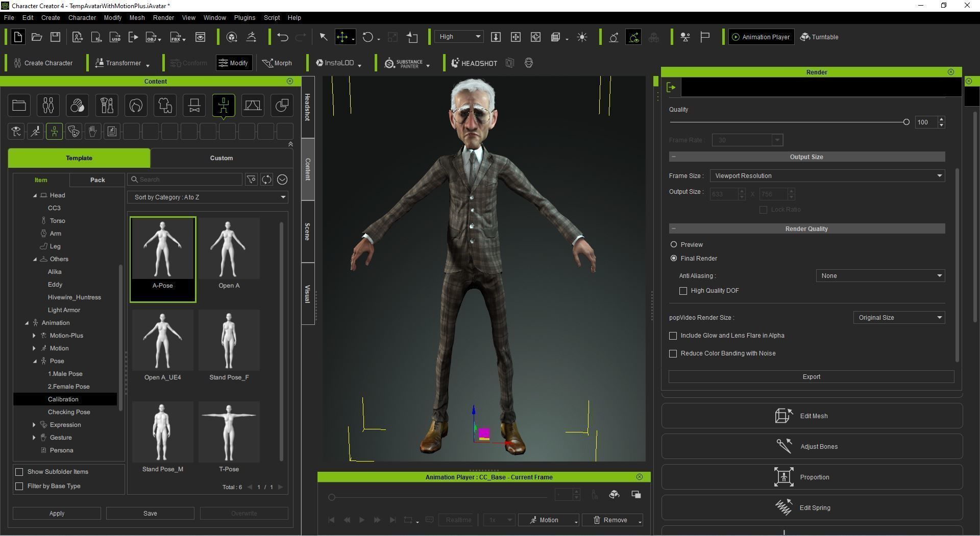The height and width of the screenshot is (536, 980).
Task: Click the refresh content icon
Action: [266, 180]
